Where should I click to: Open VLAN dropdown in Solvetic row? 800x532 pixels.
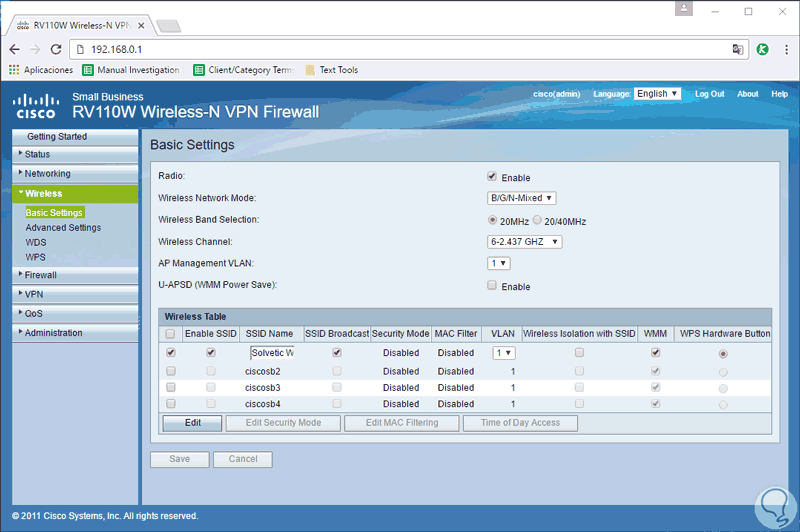504,353
